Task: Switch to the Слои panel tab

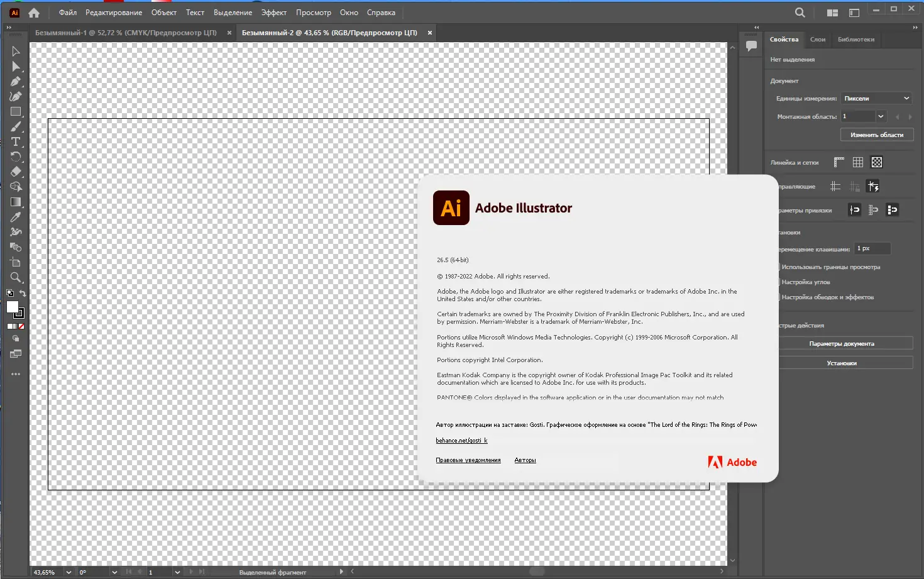Action: coord(818,39)
